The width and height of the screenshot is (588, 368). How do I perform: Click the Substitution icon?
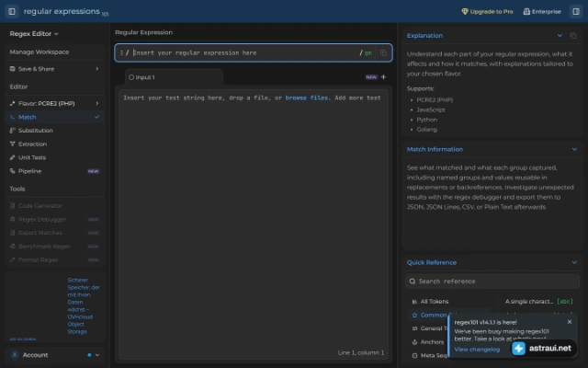pyautogui.click(x=12, y=131)
